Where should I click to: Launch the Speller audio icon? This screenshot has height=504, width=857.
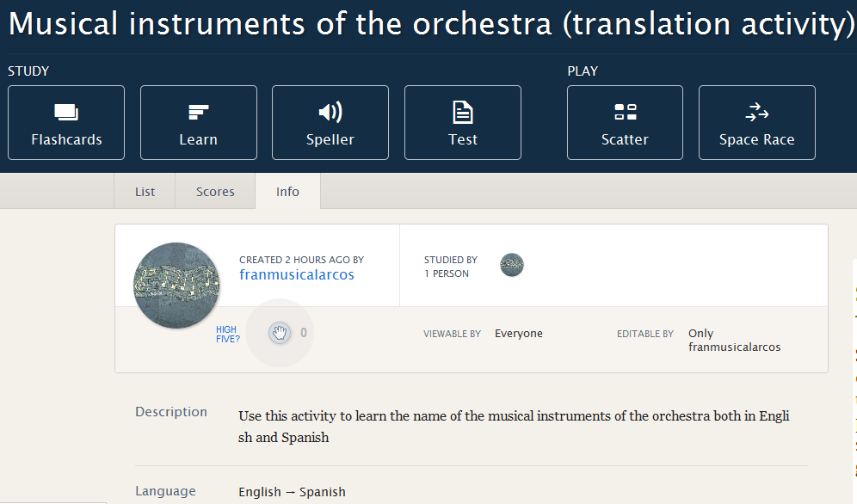point(330,113)
